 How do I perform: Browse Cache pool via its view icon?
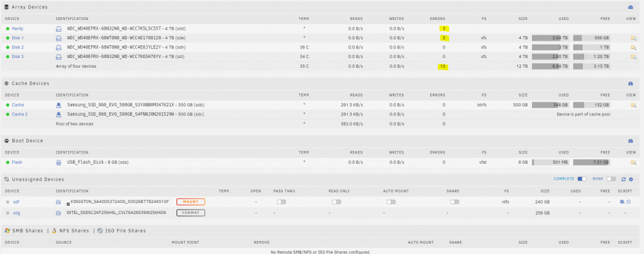(x=633, y=105)
